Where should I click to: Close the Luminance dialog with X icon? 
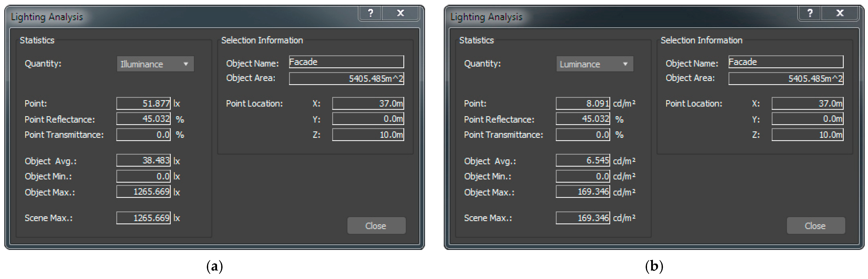pos(840,13)
